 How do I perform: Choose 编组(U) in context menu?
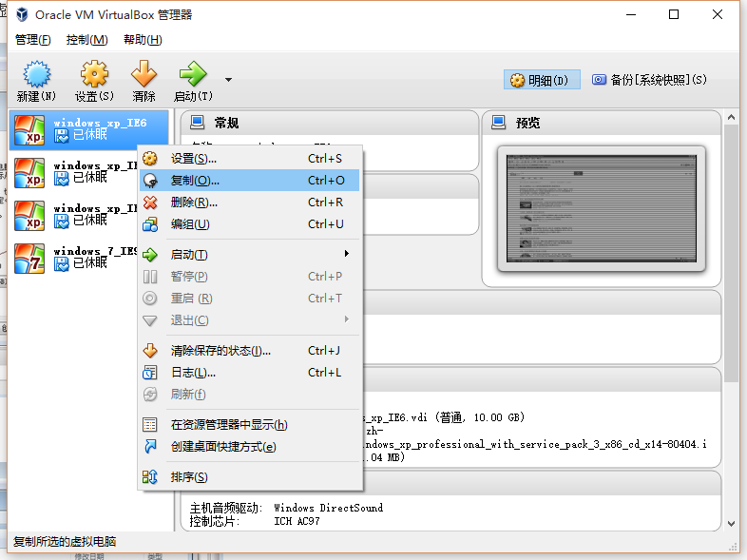click(x=250, y=224)
